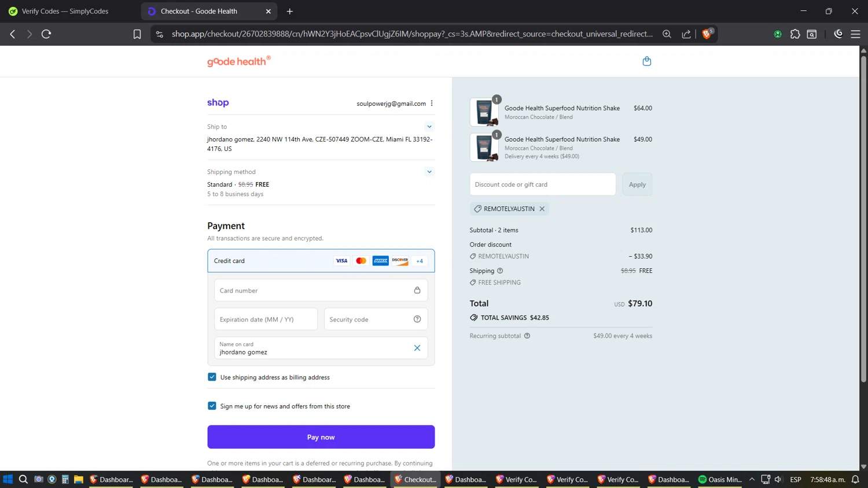Click the Card number field
Viewport: 868px width, 488px height.
pos(321,290)
